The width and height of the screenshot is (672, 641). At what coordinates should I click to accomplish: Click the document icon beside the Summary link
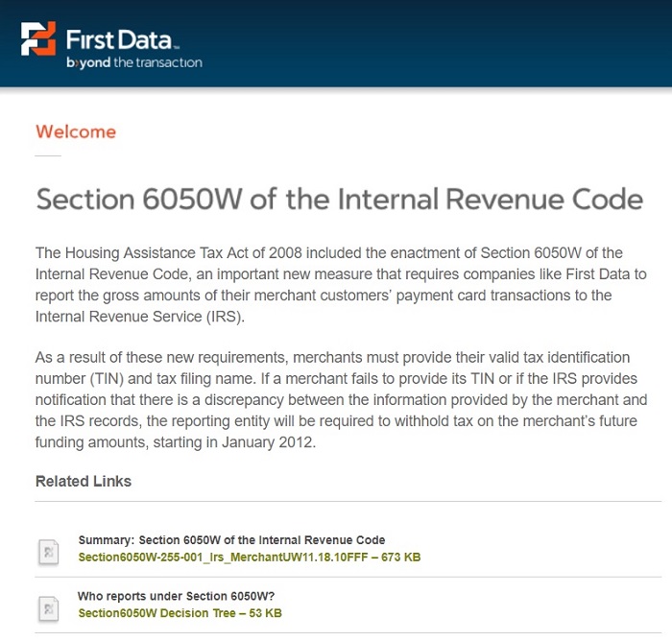[48, 552]
